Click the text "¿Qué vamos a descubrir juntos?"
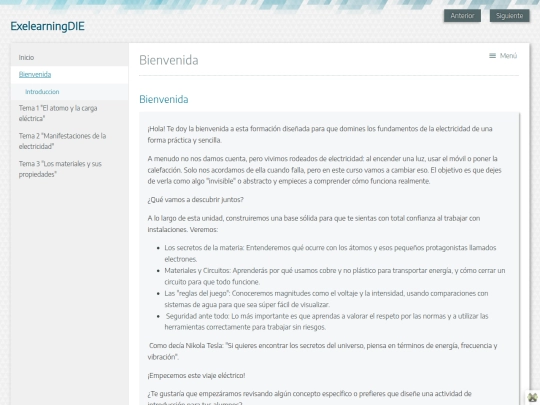This screenshot has height=405, width=540. [196, 200]
